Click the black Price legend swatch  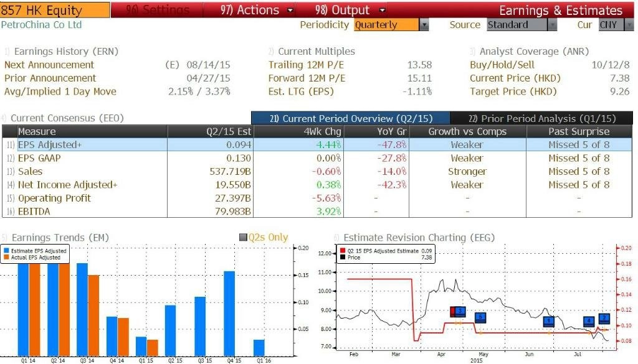(x=343, y=258)
